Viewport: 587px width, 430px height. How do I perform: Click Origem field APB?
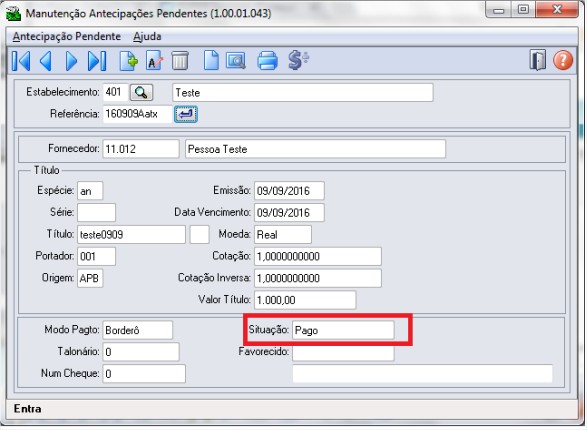point(90,278)
